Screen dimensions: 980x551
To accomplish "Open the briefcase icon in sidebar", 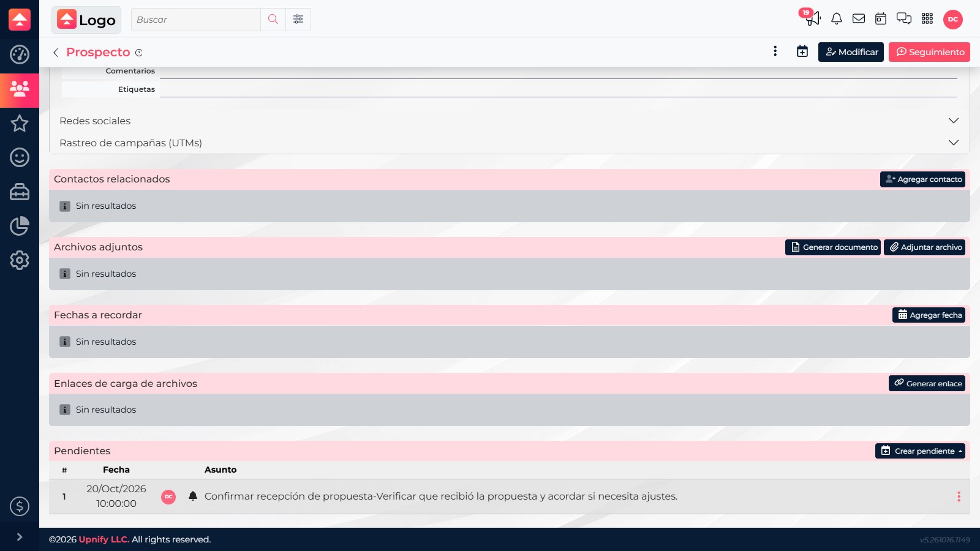I will pyautogui.click(x=20, y=192).
